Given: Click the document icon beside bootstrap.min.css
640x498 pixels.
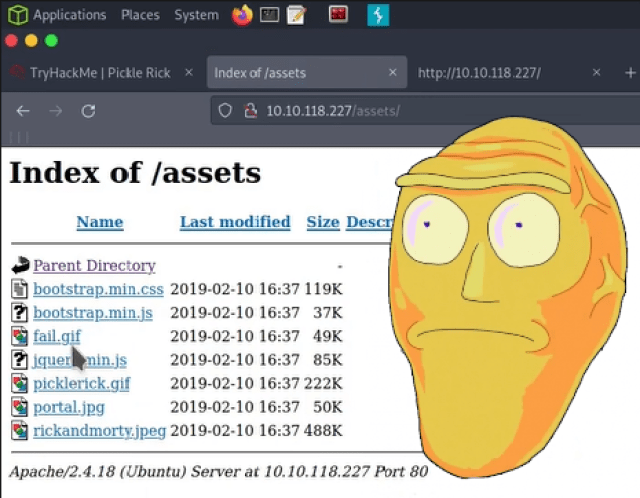Looking at the screenshot, I should click(x=19, y=289).
